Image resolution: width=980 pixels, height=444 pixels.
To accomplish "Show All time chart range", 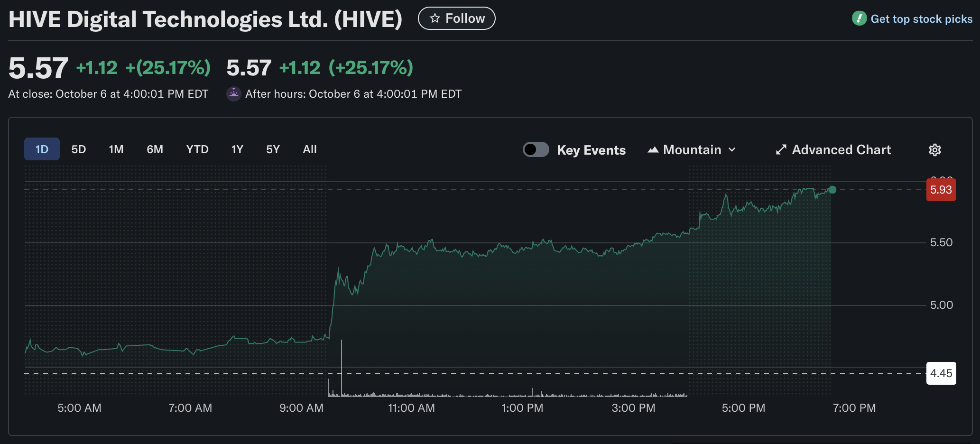I will [310, 149].
